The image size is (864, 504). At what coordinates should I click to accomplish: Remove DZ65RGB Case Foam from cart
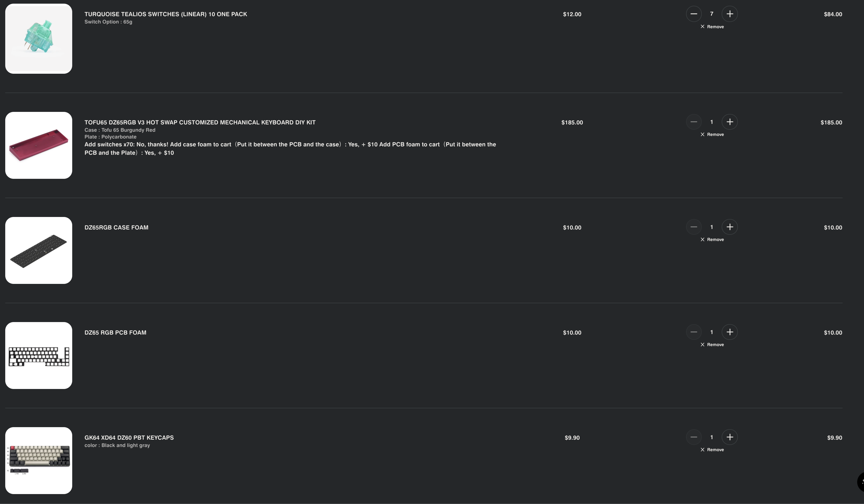click(712, 239)
